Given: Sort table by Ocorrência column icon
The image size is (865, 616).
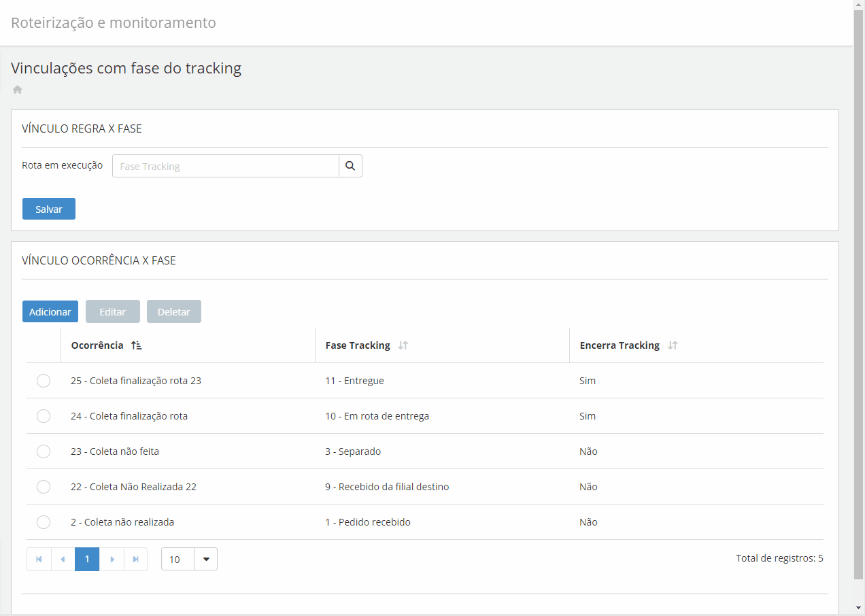Looking at the screenshot, I should pos(137,345).
